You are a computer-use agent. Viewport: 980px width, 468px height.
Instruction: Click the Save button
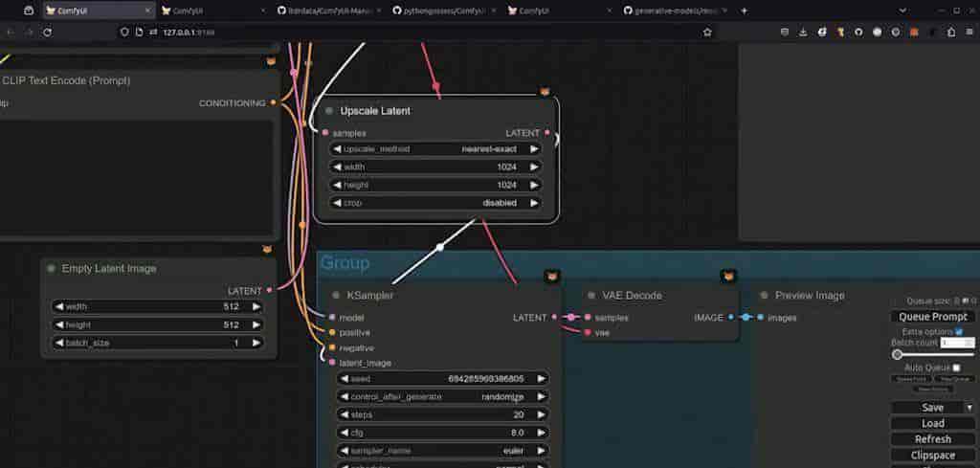click(x=928, y=408)
